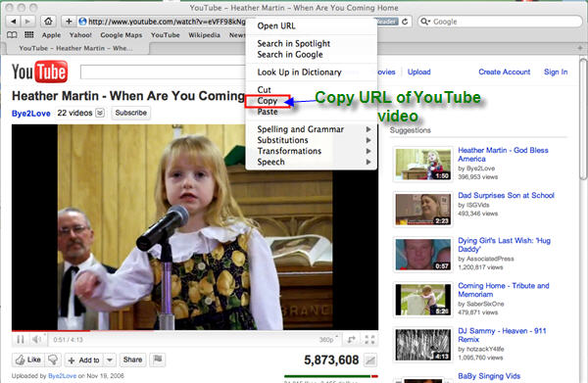Viewport: 588px width, 383px height.
Task: Focus the Safari Google search field
Action: pyautogui.click(x=500, y=22)
